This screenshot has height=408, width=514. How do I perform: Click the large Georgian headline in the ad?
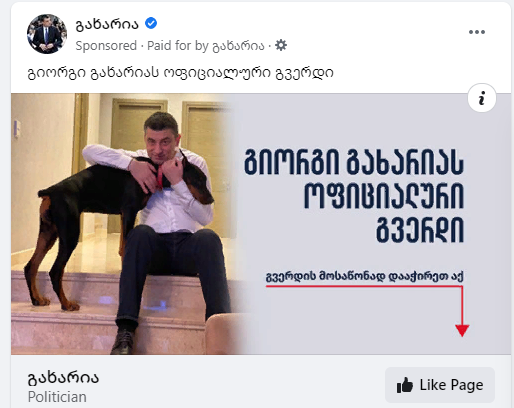coord(353,196)
